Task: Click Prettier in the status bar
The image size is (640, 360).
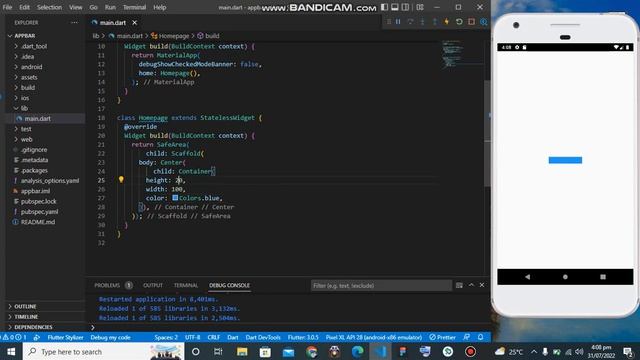Action: click(442, 337)
